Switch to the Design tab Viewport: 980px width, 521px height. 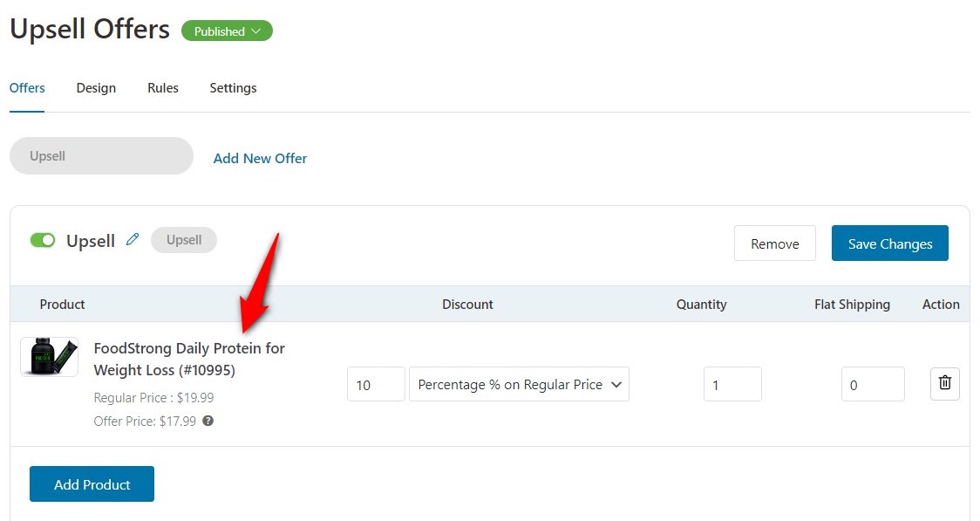(96, 87)
